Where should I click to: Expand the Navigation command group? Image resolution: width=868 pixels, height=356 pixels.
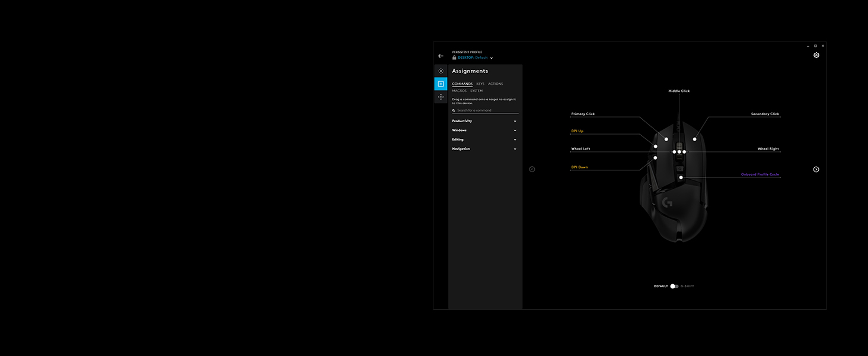pyautogui.click(x=515, y=149)
